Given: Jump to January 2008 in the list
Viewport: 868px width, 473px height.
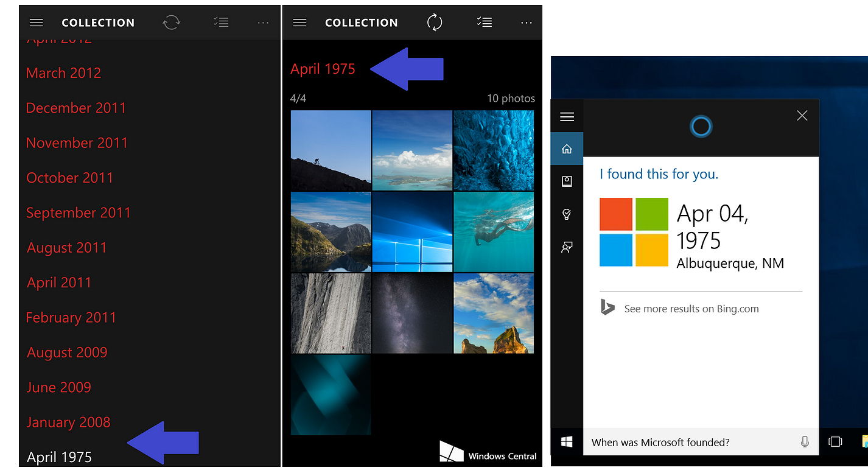Looking at the screenshot, I should [x=69, y=422].
